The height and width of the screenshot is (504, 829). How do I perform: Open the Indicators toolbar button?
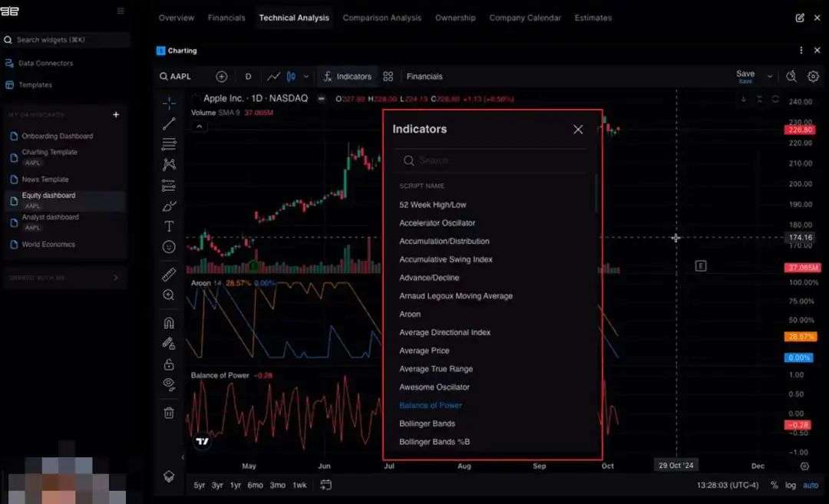point(348,77)
